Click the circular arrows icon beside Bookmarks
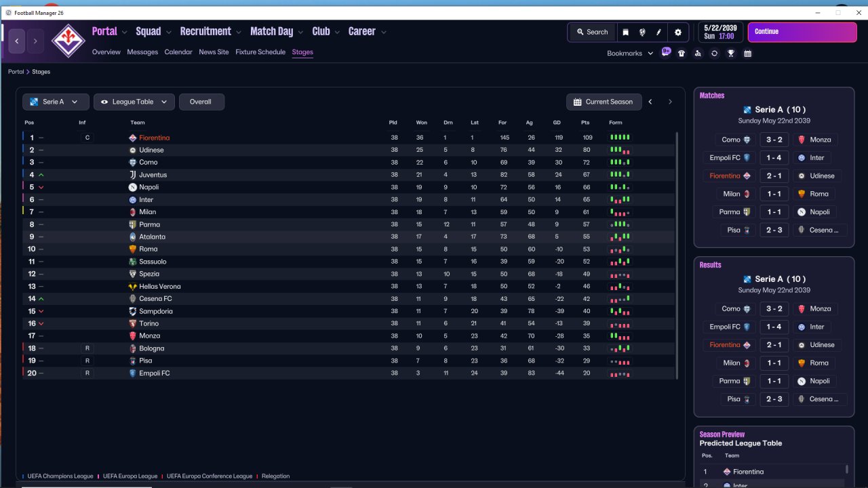868x488 pixels. click(x=714, y=54)
